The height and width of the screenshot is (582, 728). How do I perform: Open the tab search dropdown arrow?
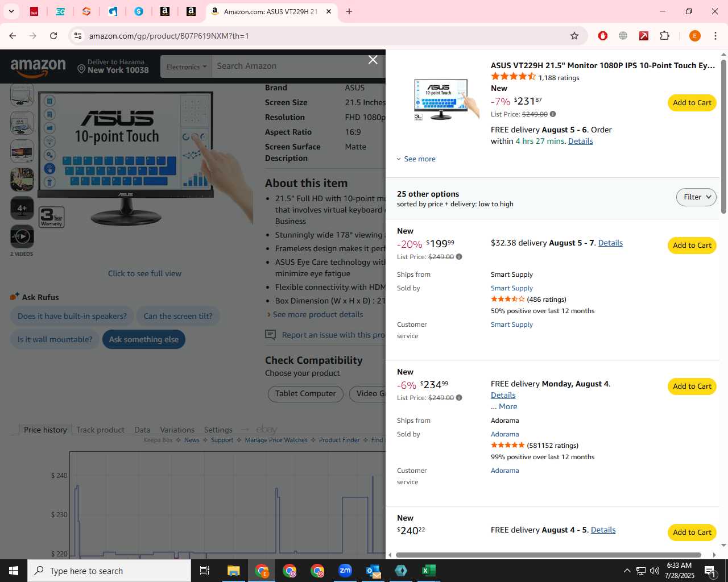[11, 11]
